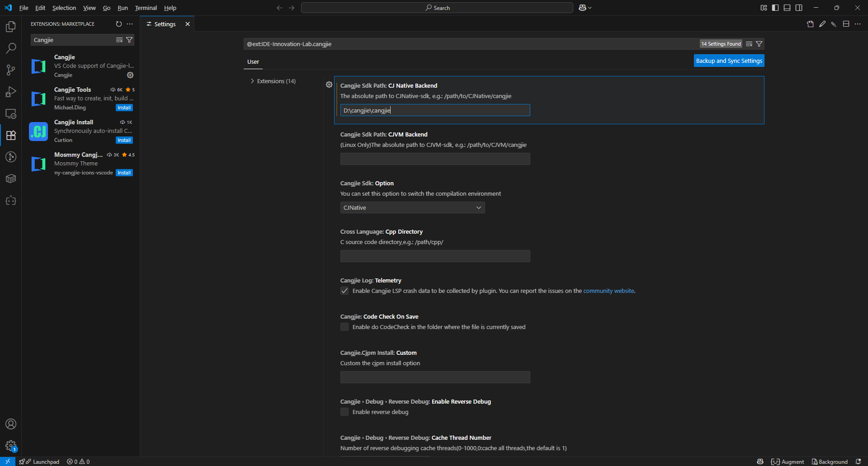Open the Copilot chat dropdown arrow
Viewport: 868px width, 466px height.
click(x=590, y=8)
